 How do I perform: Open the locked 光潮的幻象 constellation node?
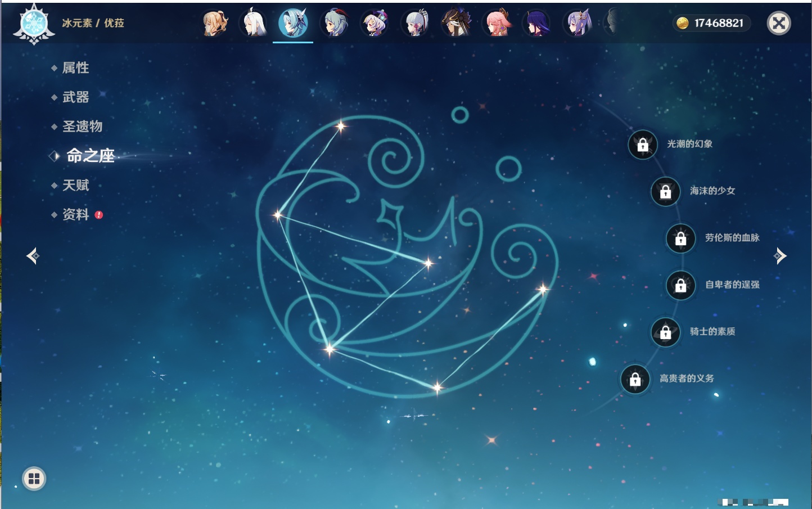click(x=643, y=145)
